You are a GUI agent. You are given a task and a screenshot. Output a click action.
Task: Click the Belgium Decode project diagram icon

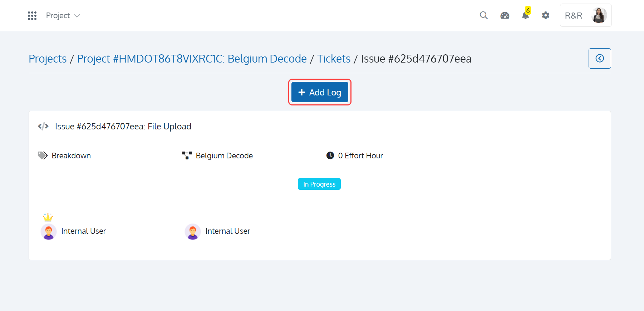[x=187, y=155]
